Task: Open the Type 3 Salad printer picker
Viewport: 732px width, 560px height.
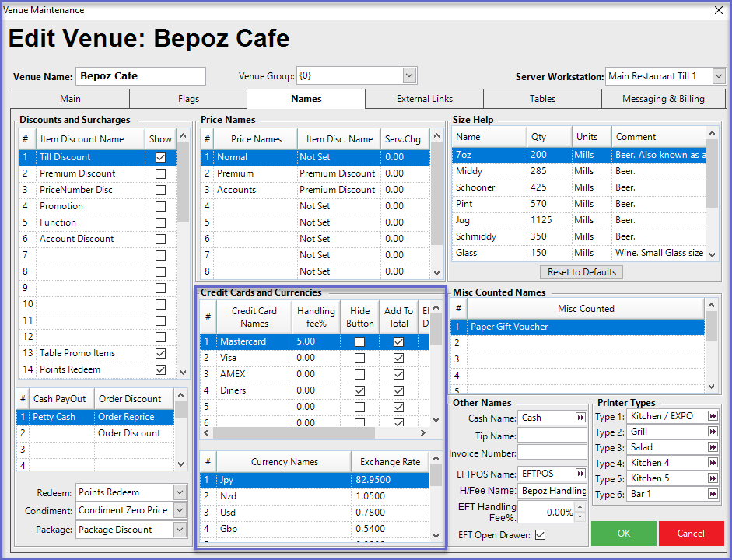Action: click(713, 447)
